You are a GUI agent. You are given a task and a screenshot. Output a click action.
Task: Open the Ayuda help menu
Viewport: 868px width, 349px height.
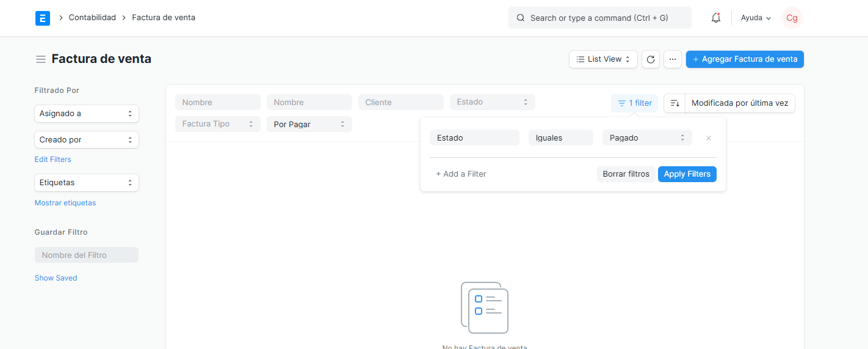click(x=756, y=18)
